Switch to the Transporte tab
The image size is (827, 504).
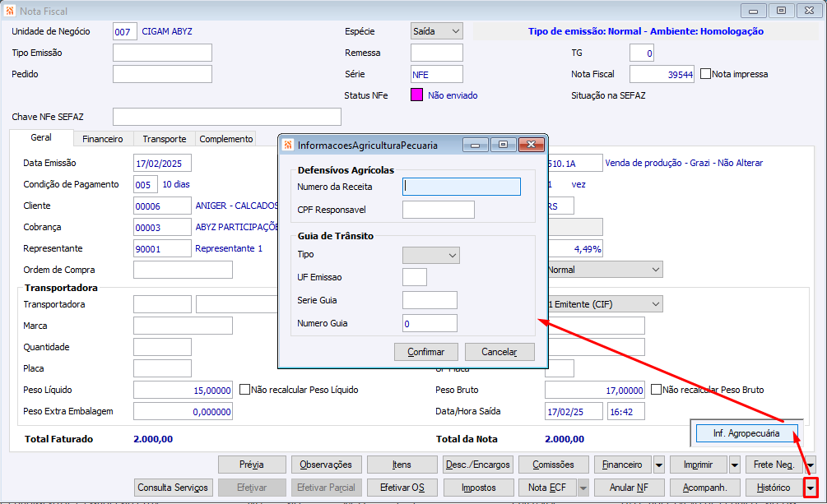click(165, 139)
